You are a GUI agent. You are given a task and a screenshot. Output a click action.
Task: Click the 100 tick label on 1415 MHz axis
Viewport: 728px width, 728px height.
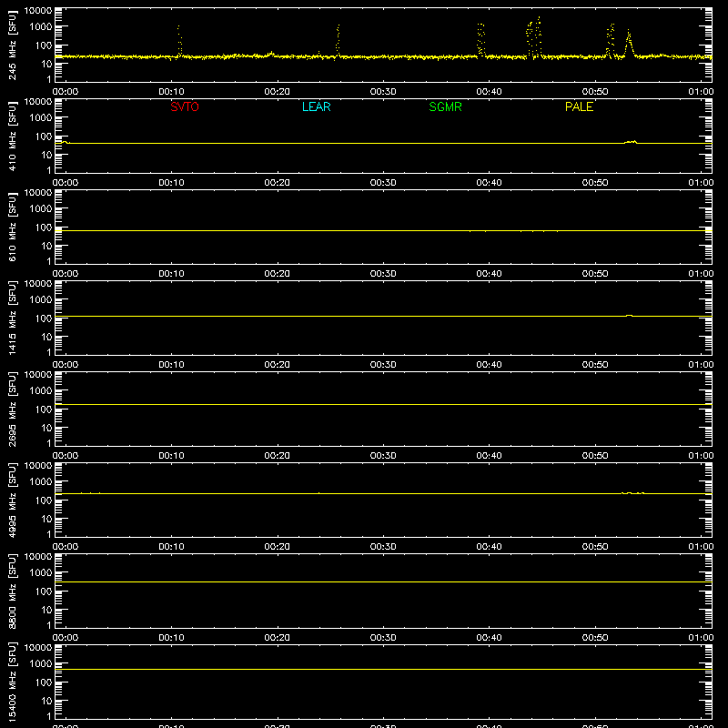pyautogui.click(x=44, y=318)
